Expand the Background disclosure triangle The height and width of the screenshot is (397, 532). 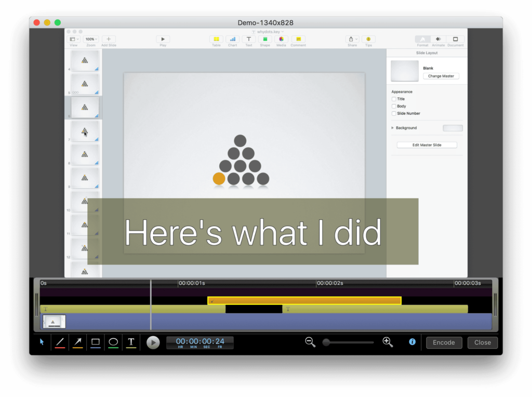(392, 127)
